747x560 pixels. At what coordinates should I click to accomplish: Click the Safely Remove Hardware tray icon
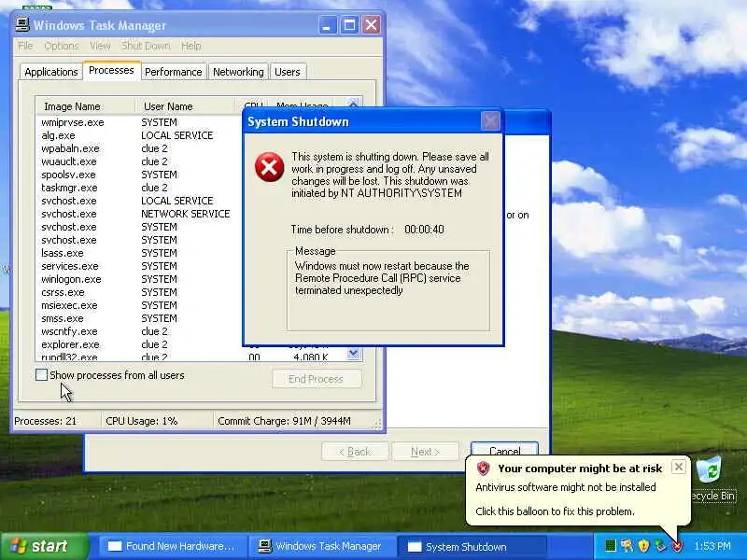tap(660, 545)
